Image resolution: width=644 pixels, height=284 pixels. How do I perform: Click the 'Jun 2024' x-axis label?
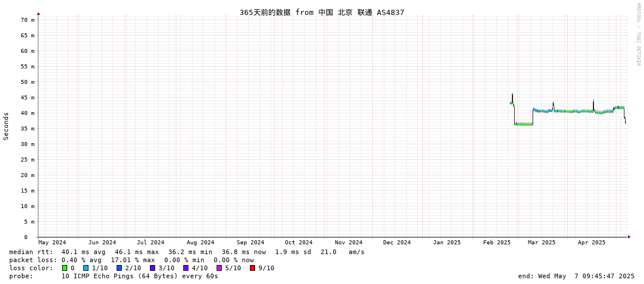click(x=102, y=243)
